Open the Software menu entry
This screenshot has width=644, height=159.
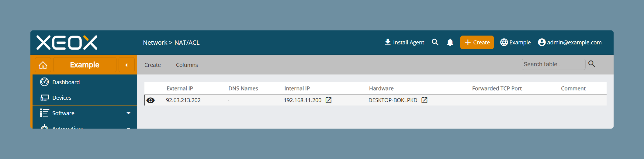(85, 113)
